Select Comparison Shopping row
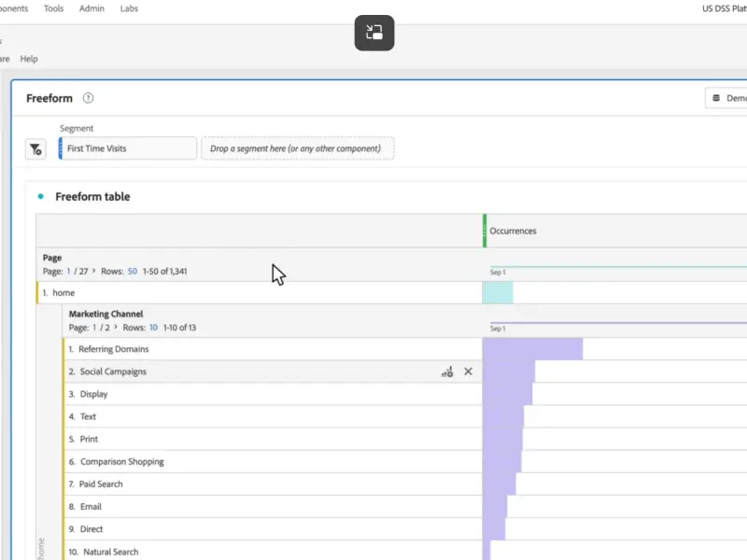Image resolution: width=747 pixels, height=560 pixels. 273,461
